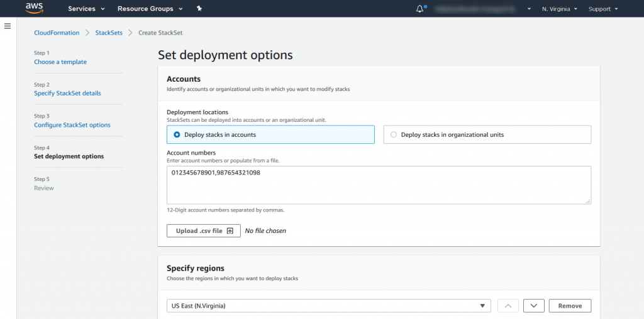This screenshot has height=319, width=644.
Task: Click the pin shortcut icon in top bar
Action: click(x=199, y=9)
